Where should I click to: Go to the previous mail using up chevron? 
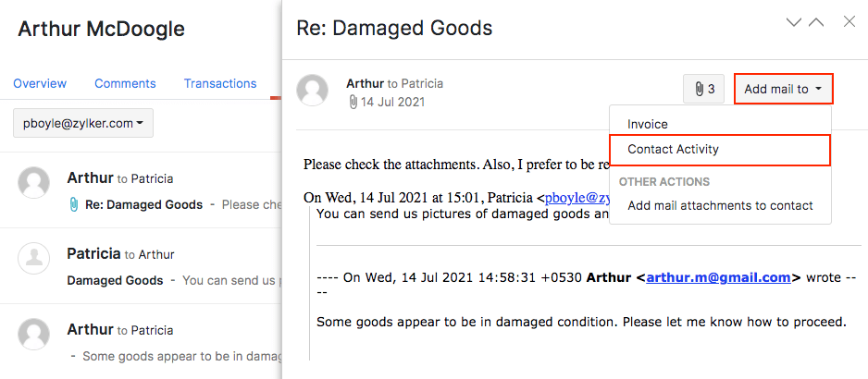[816, 22]
